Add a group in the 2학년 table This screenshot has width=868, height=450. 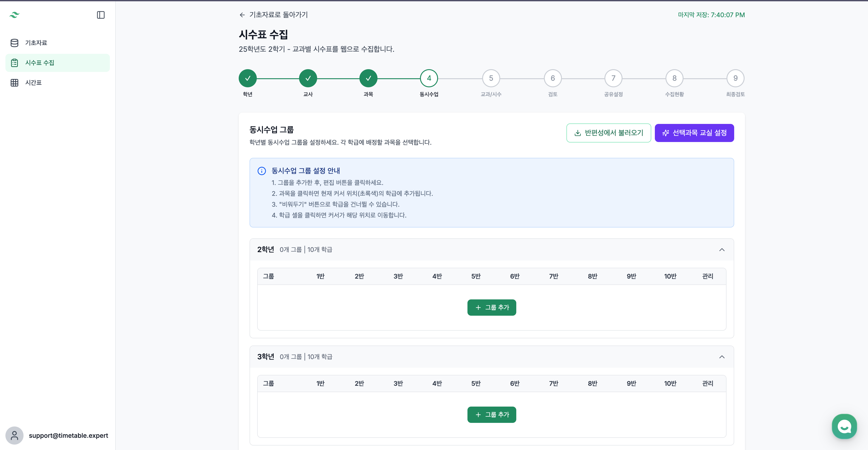coord(492,307)
